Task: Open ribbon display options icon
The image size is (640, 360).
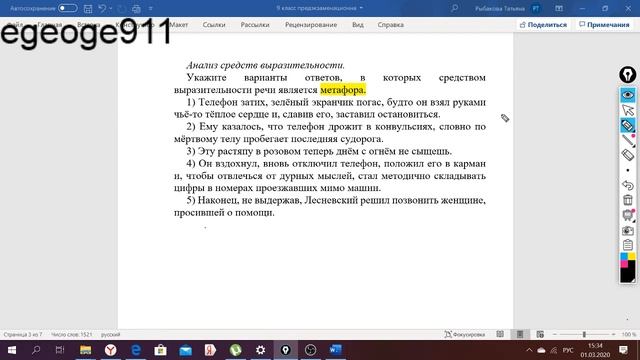Action: tap(559, 8)
